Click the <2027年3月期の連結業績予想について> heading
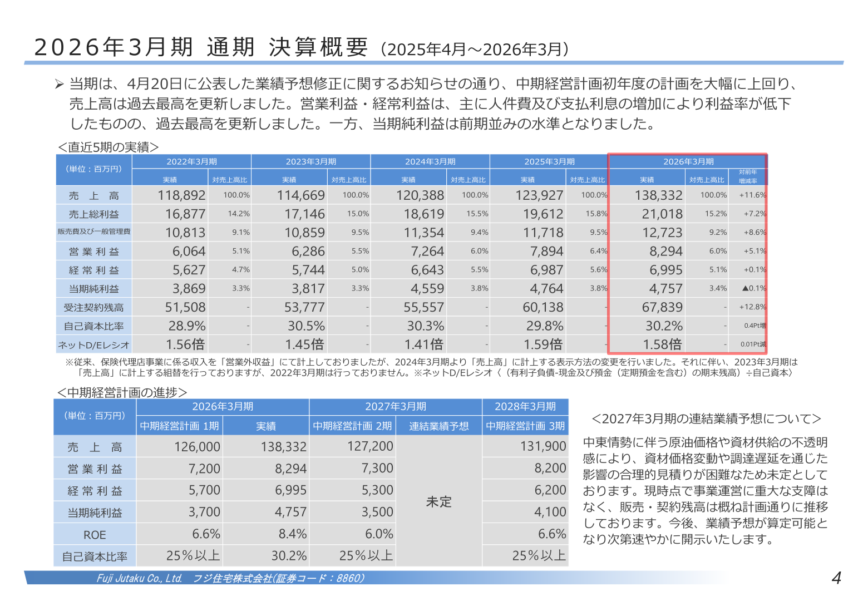Viewport: 868px width, 601px height. point(706,419)
